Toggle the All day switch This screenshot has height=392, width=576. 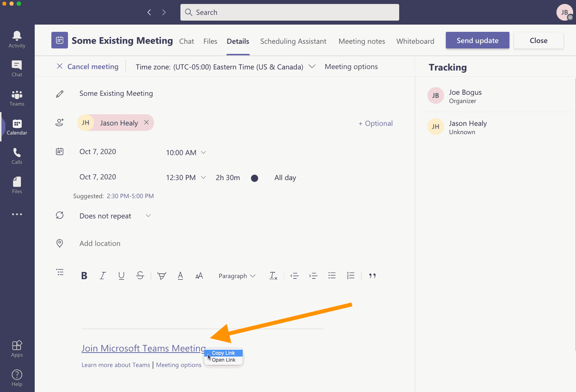[x=255, y=178]
